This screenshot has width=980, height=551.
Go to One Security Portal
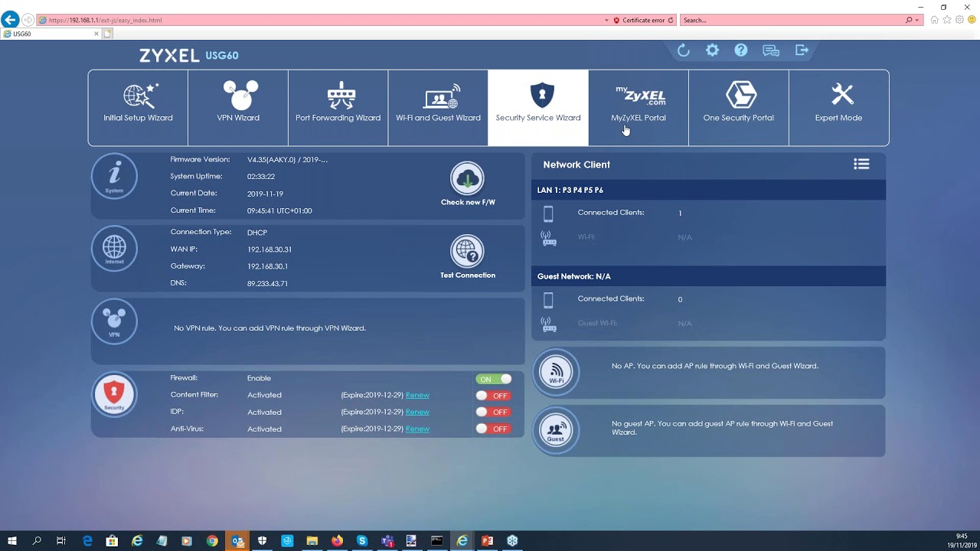(x=738, y=108)
